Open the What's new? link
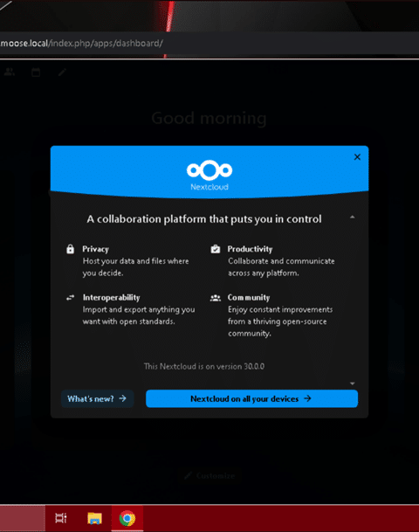This screenshot has height=532, width=419. click(97, 398)
